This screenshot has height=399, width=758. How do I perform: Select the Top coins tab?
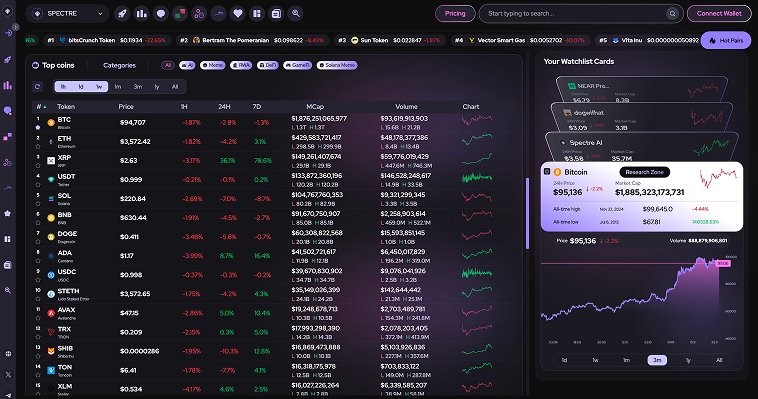pos(53,65)
